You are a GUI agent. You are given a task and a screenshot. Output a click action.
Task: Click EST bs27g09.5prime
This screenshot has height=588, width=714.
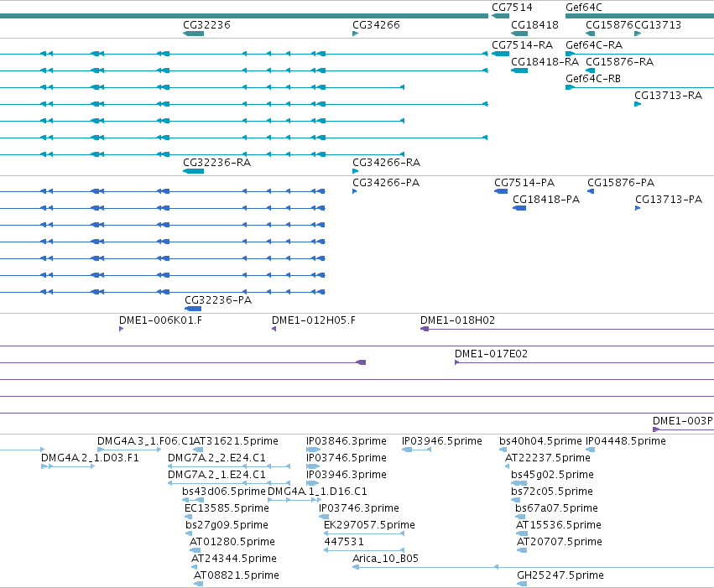(x=227, y=526)
